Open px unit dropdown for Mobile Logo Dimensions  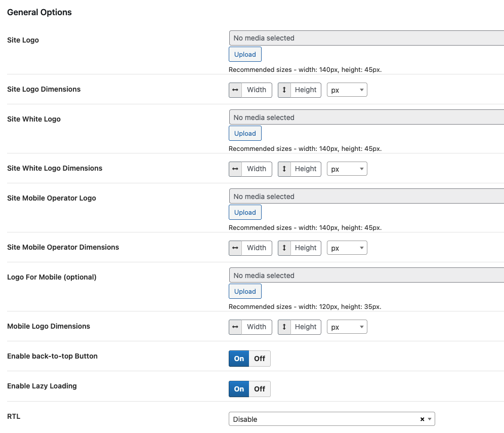coord(347,327)
